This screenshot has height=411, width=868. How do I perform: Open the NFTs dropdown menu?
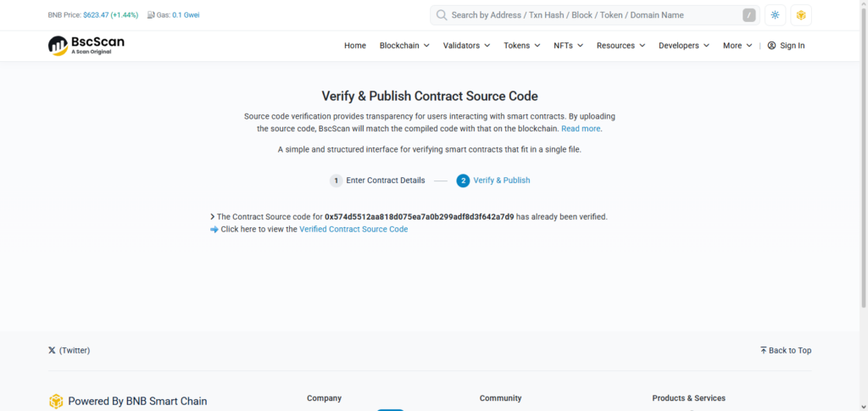click(568, 46)
